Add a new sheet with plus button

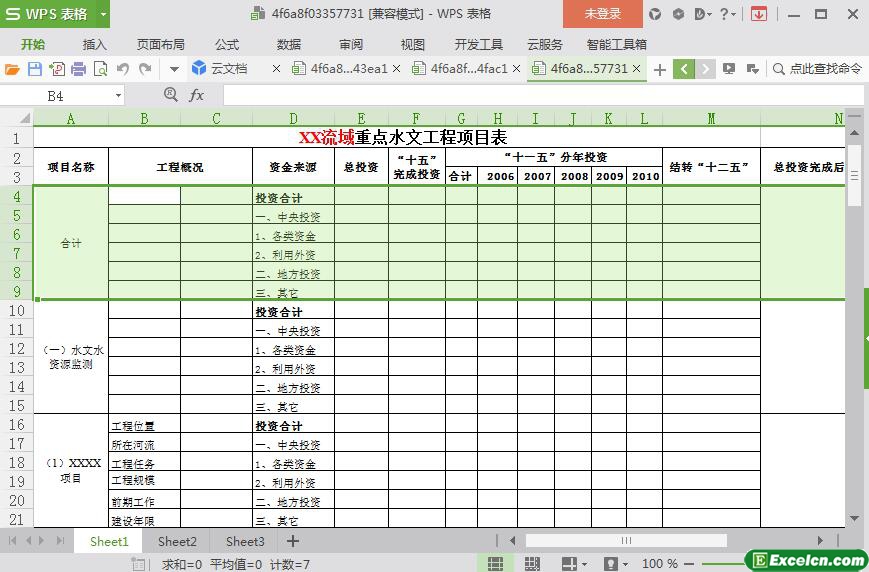293,541
